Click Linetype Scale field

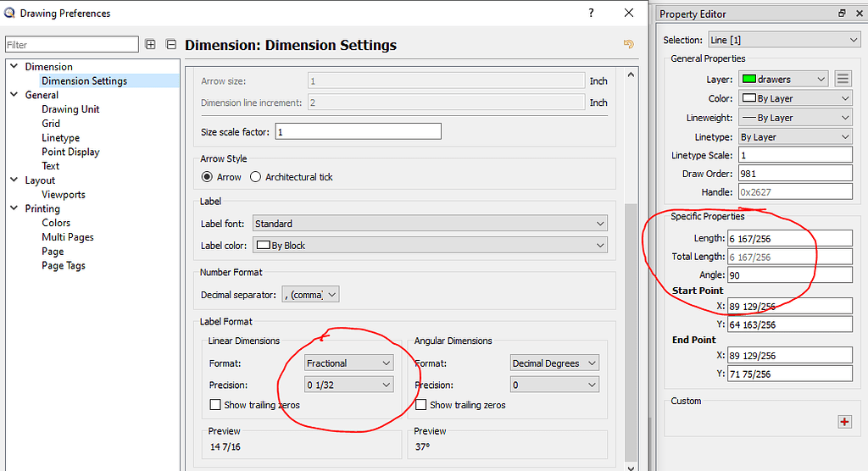[x=795, y=155]
